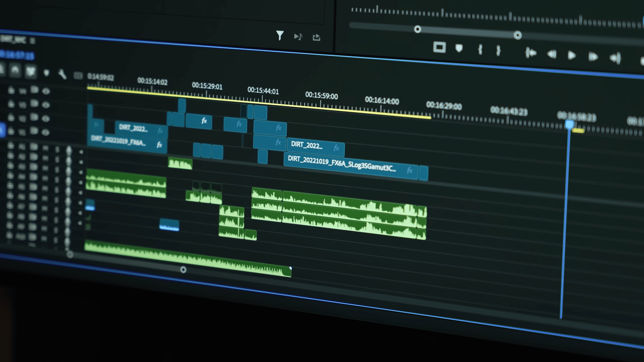644x362 pixels.
Task: Click the blue sequence timecode display
Action: [x=17, y=55]
